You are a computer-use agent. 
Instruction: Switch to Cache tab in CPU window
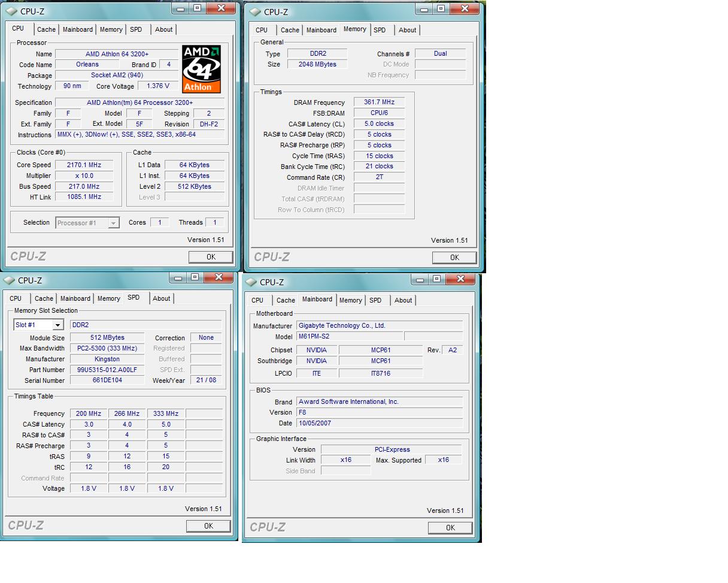46,29
